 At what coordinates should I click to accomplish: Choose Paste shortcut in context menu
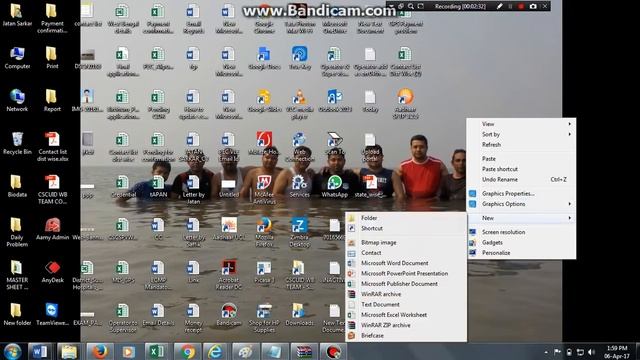(521, 169)
